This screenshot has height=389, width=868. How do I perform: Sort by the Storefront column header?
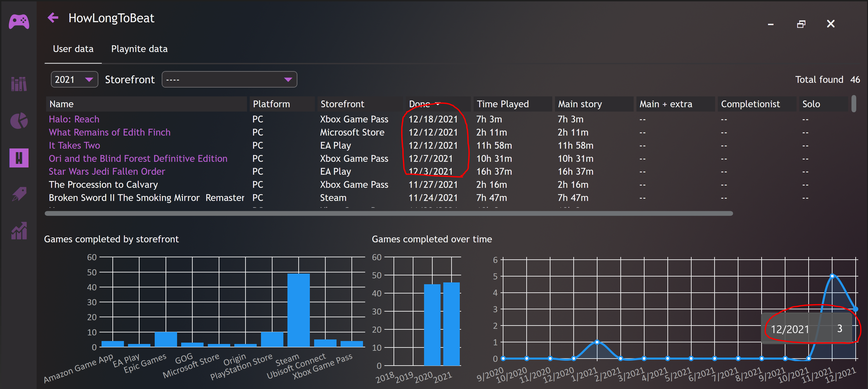tap(360, 104)
